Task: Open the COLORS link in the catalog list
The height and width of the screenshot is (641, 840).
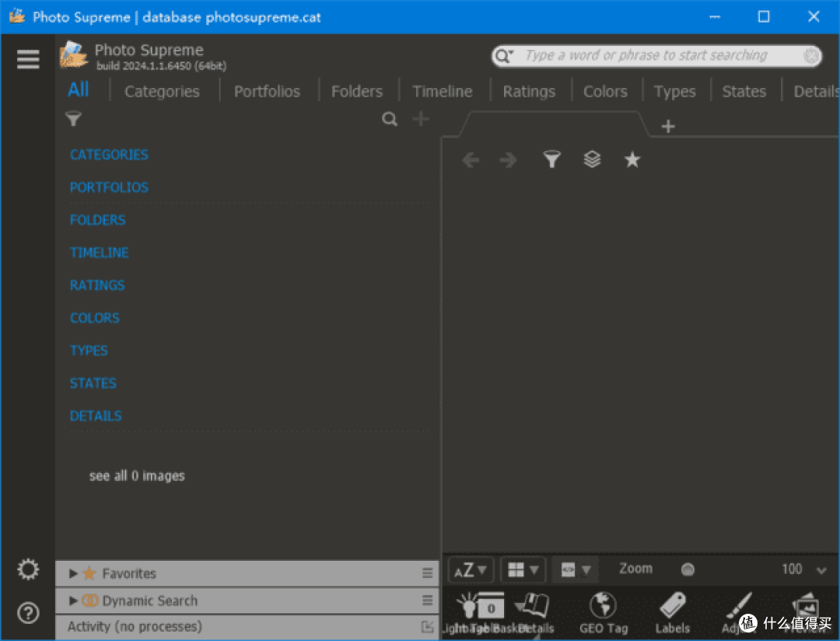Action: [95, 318]
